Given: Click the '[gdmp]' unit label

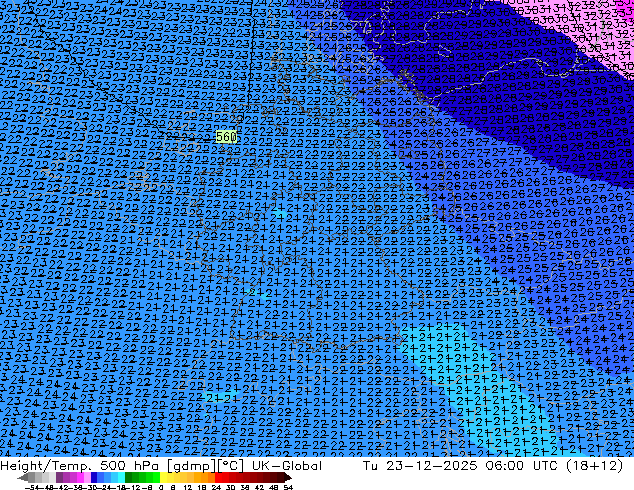Looking at the screenshot, I should [192, 466].
